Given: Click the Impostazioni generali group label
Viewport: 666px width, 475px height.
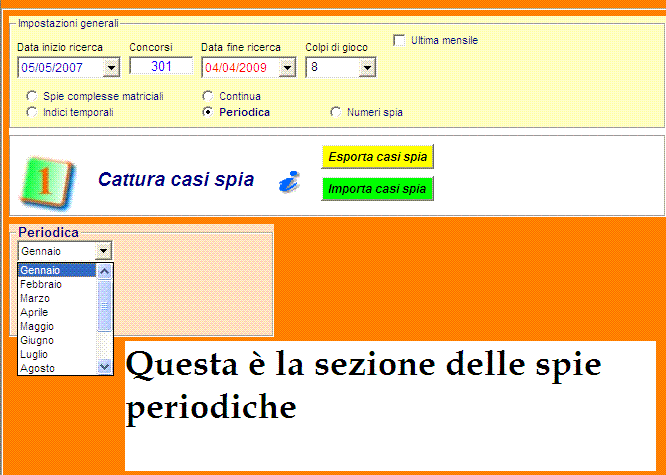Looking at the screenshot, I should point(68,23).
